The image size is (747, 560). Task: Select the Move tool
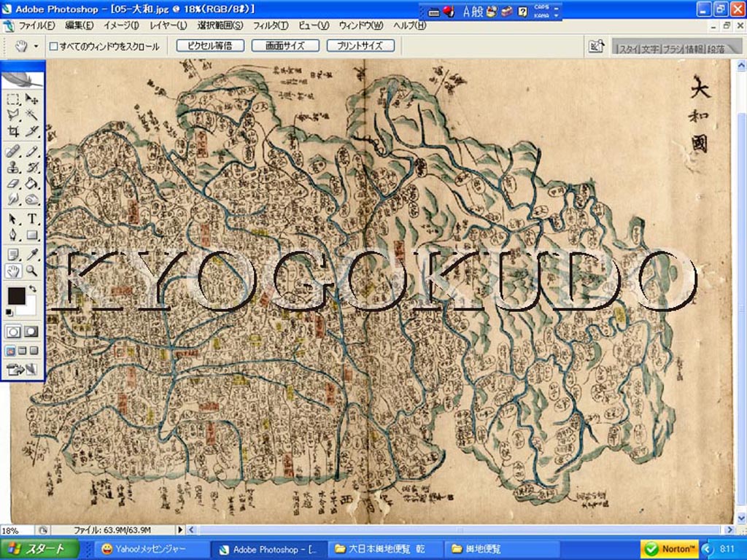coord(31,99)
